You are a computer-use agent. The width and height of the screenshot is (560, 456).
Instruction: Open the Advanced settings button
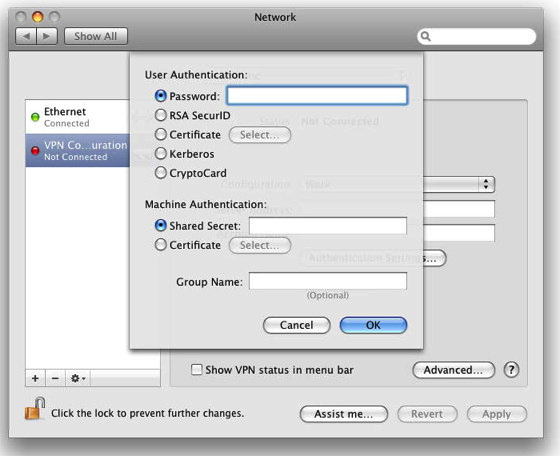pos(454,370)
